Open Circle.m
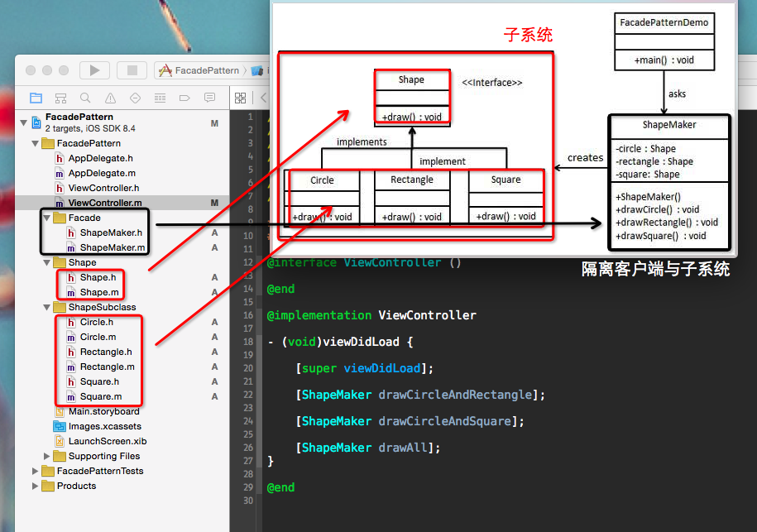The height and width of the screenshot is (532, 757). 98,337
